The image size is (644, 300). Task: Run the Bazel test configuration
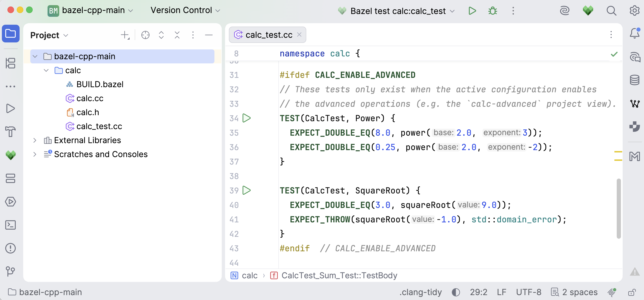472,11
